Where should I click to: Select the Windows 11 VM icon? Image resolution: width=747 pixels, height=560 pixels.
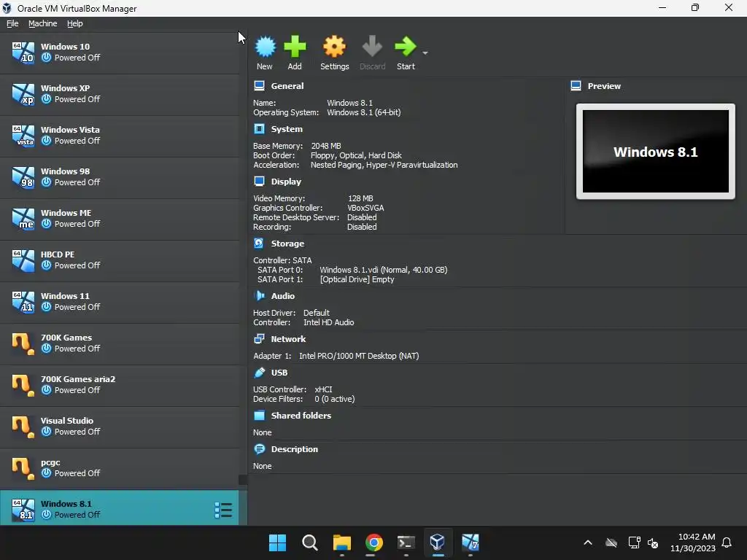tap(23, 302)
